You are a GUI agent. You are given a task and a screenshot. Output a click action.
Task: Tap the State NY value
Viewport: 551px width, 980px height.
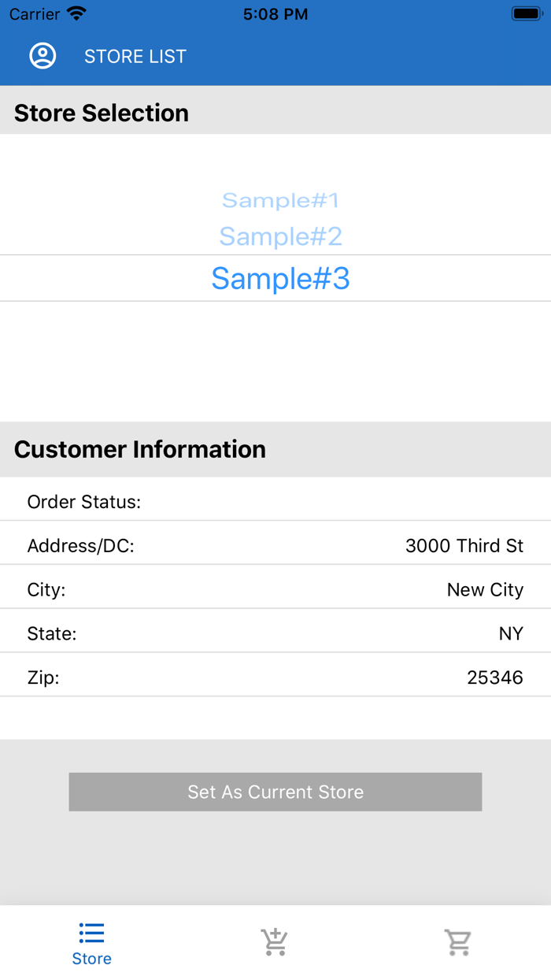pyautogui.click(x=511, y=633)
